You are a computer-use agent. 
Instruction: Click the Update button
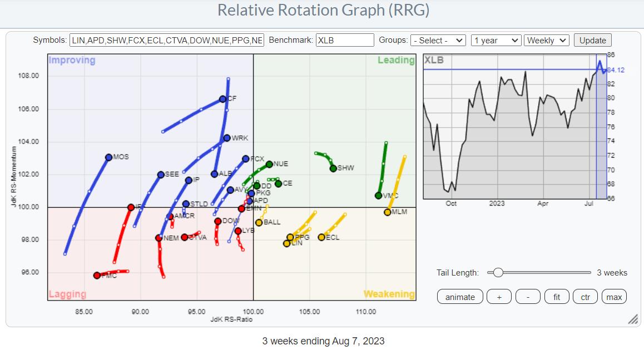pos(593,41)
